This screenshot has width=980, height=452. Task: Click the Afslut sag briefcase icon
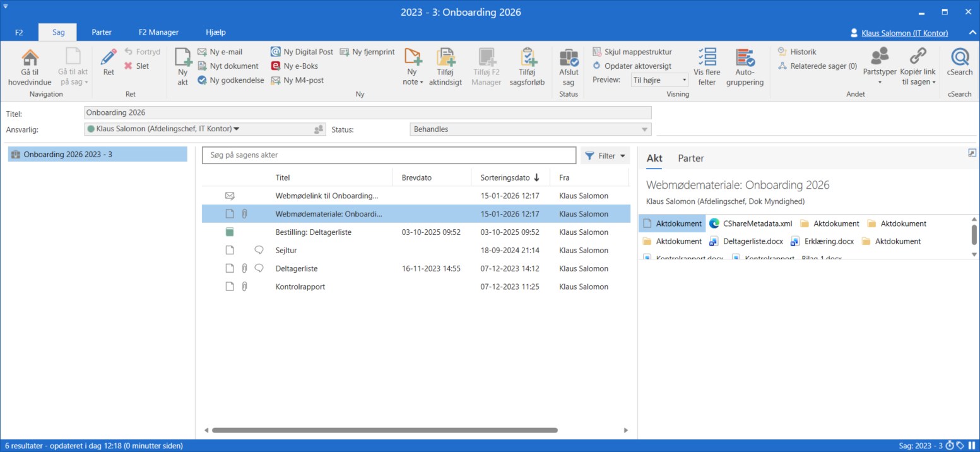568,59
